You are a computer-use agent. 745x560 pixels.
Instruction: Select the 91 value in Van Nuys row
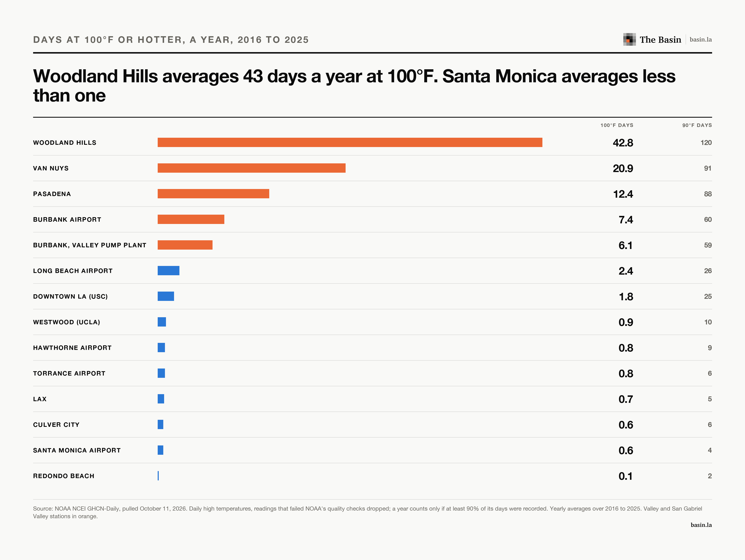click(x=708, y=168)
